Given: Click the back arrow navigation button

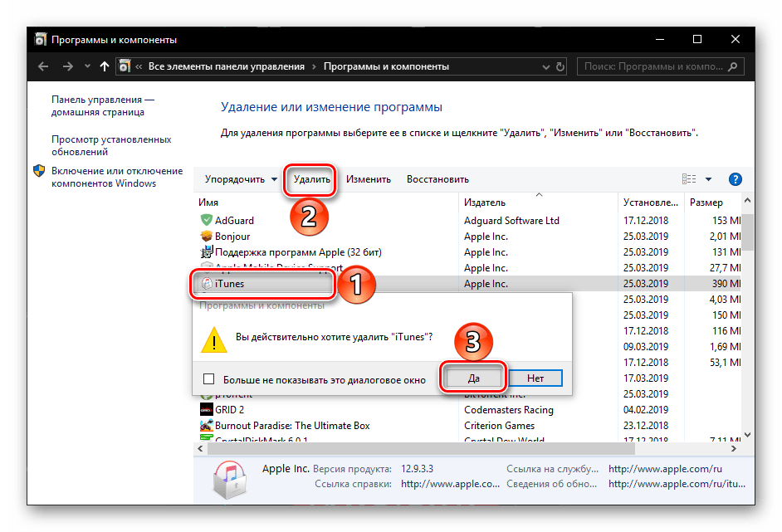Looking at the screenshot, I should point(42,66).
